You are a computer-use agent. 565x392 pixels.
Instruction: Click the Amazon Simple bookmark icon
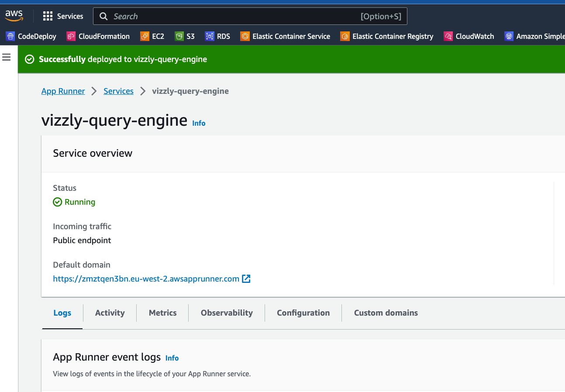(x=509, y=36)
